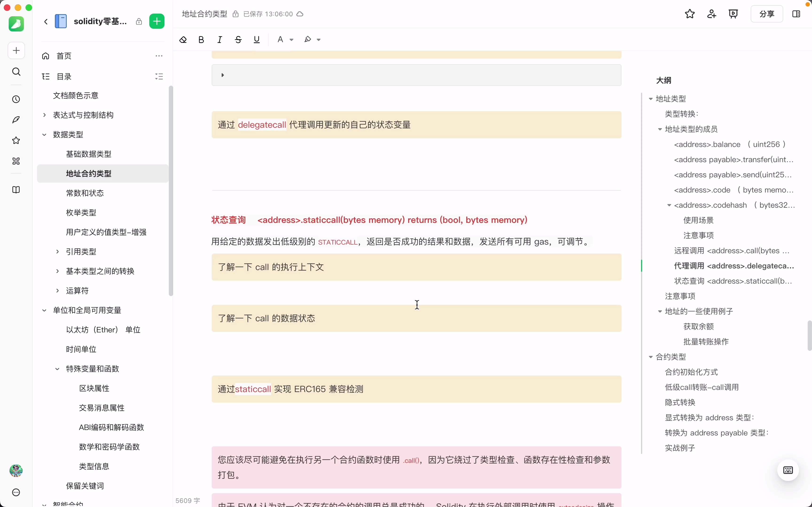Screen dimensions: 812x507
Task: Open comments panel at top right
Action: click(x=734, y=14)
